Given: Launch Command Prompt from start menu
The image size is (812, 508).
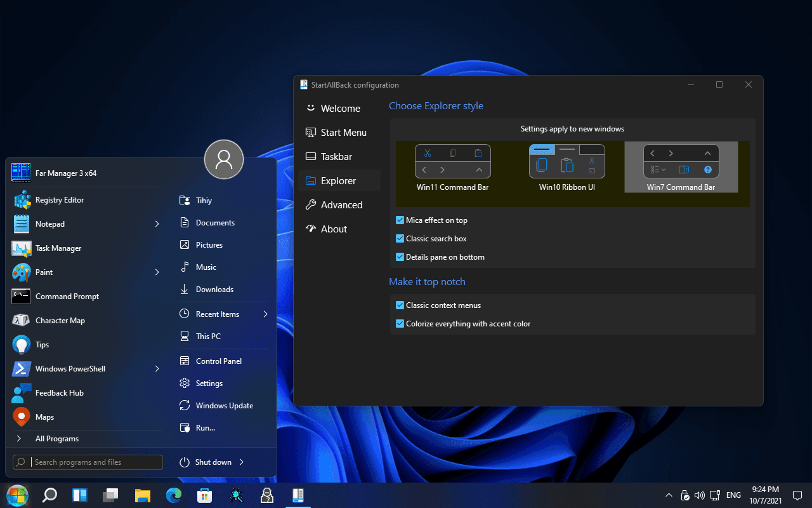Looking at the screenshot, I should (67, 297).
